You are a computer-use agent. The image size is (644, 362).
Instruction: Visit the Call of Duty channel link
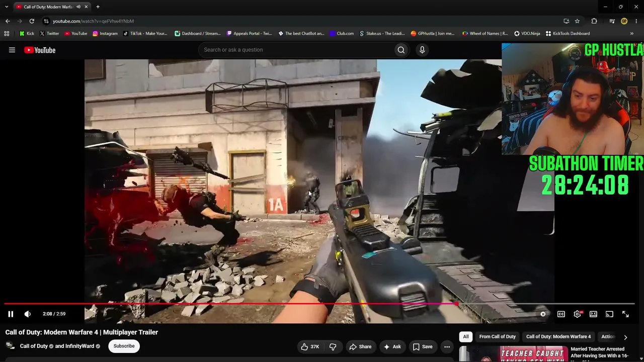34,346
